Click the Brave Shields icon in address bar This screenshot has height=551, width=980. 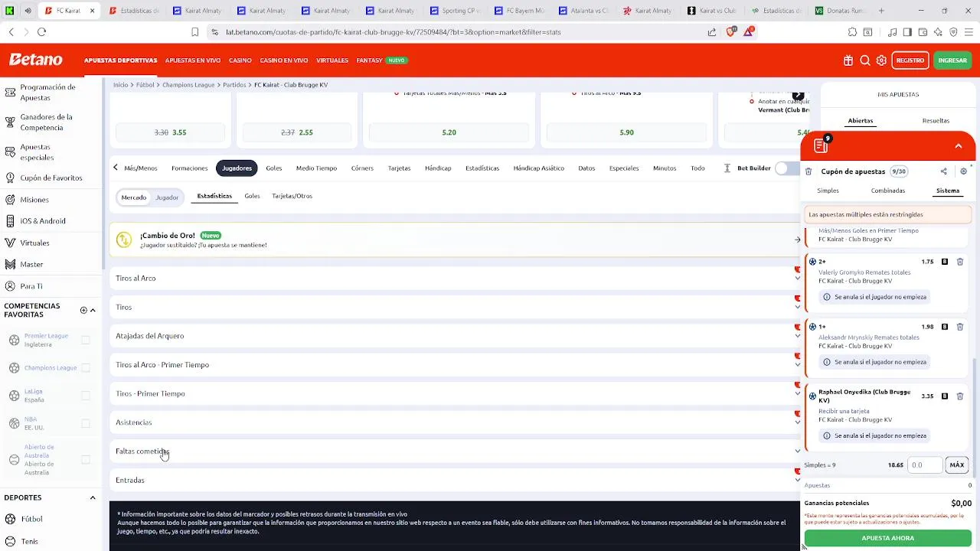[x=731, y=32]
